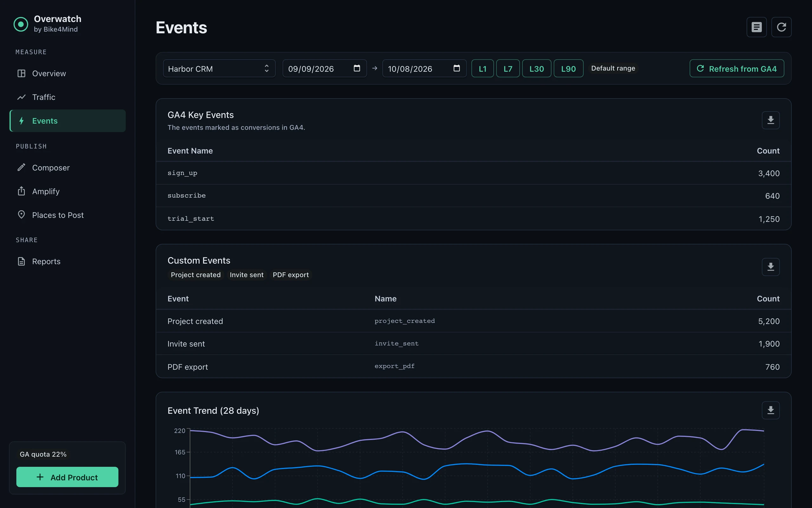Open the Overview page
The width and height of the screenshot is (812, 508).
coord(68,74)
